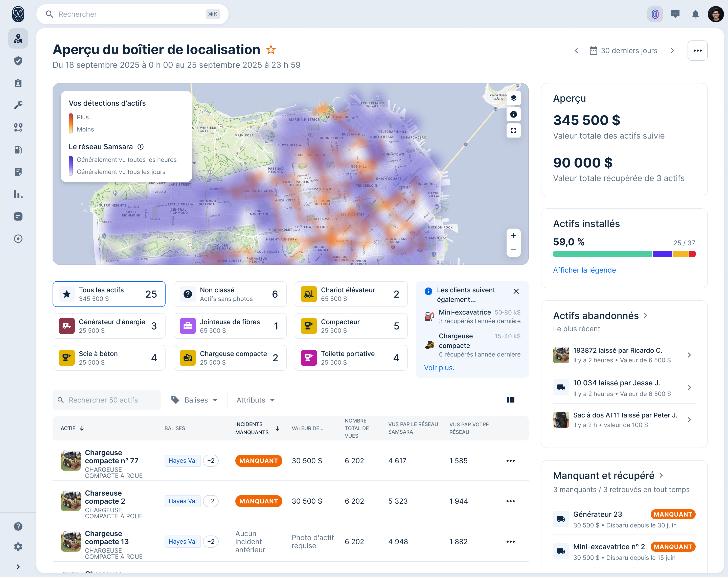
Task: Click the Afficher la légende link
Action: (584, 270)
